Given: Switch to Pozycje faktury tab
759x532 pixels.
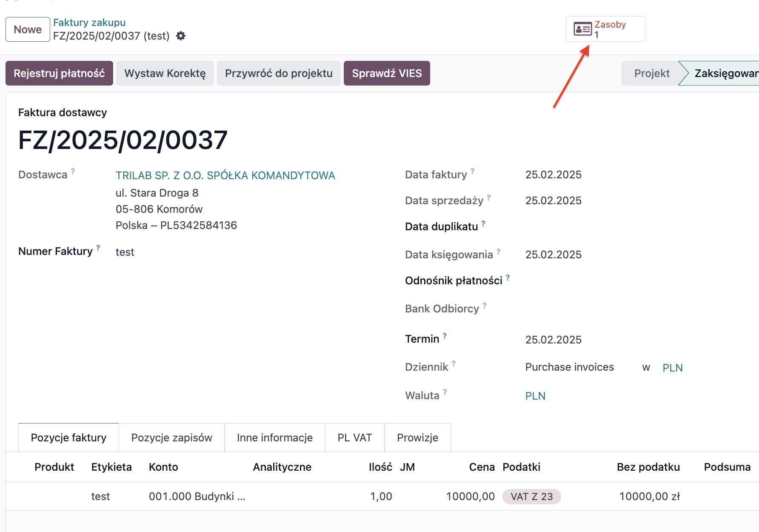Looking at the screenshot, I should [x=68, y=438].
